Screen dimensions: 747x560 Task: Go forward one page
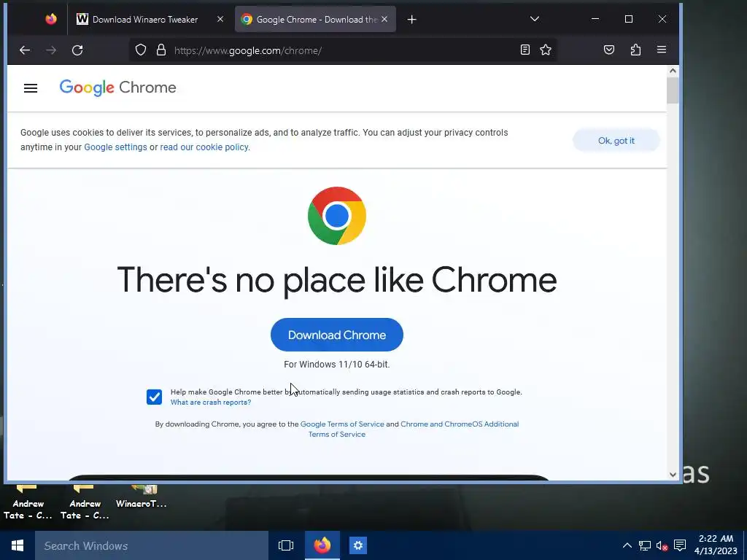point(51,50)
